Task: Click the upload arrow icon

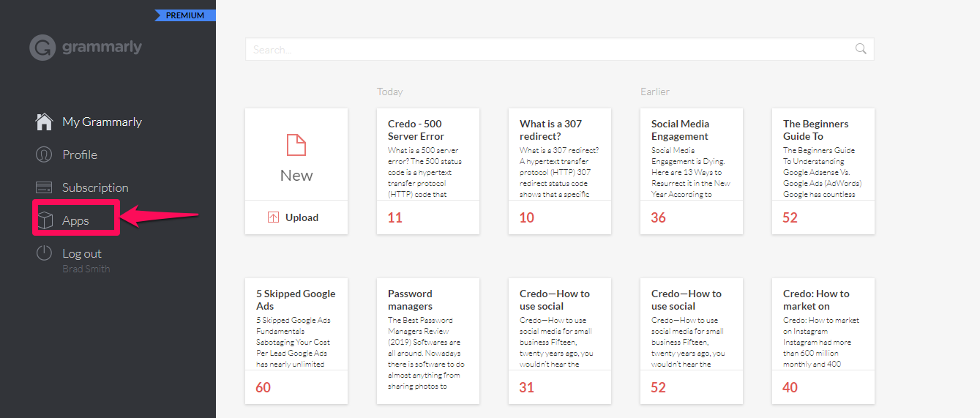Action: tap(274, 217)
